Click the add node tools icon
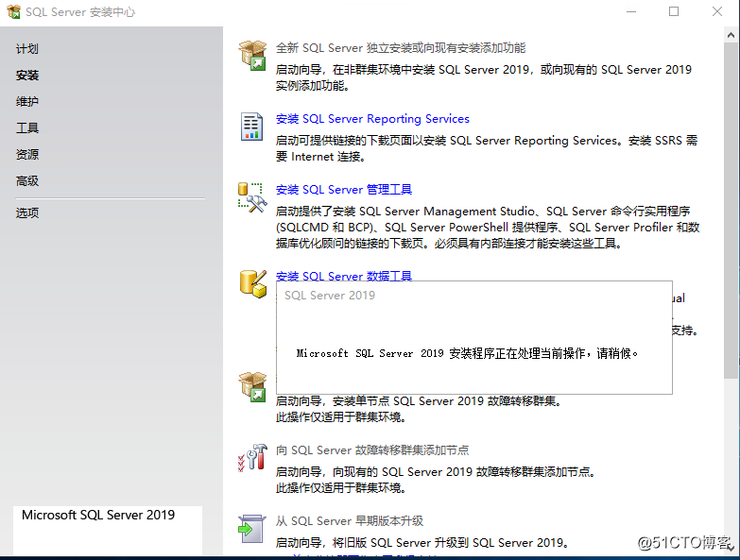 pyautogui.click(x=252, y=457)
